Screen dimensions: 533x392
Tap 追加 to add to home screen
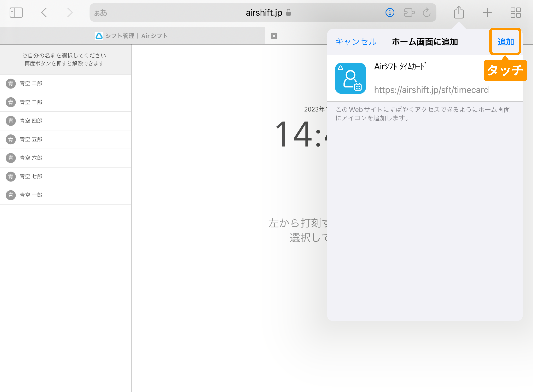[505, 42]
